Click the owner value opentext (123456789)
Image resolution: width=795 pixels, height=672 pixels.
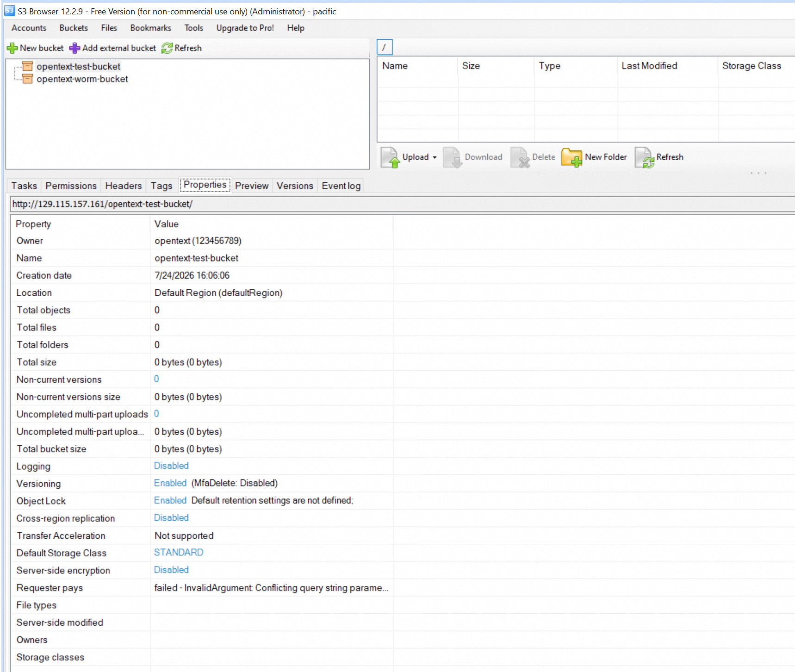point(198,241)
